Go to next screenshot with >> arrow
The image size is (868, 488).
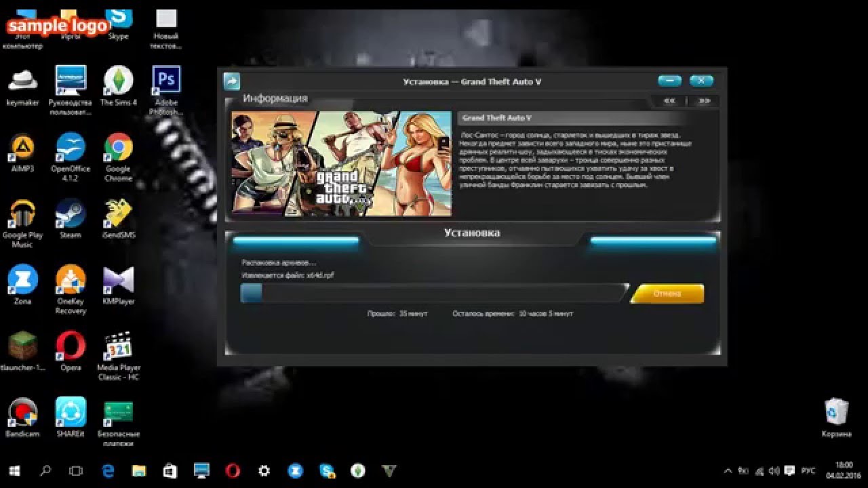pos(703,100)
